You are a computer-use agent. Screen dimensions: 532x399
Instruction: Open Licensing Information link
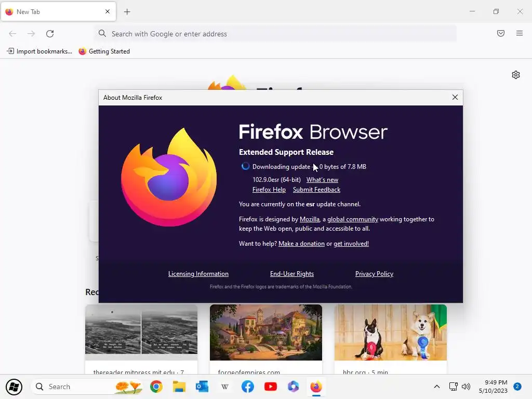[x=198, y=274]
